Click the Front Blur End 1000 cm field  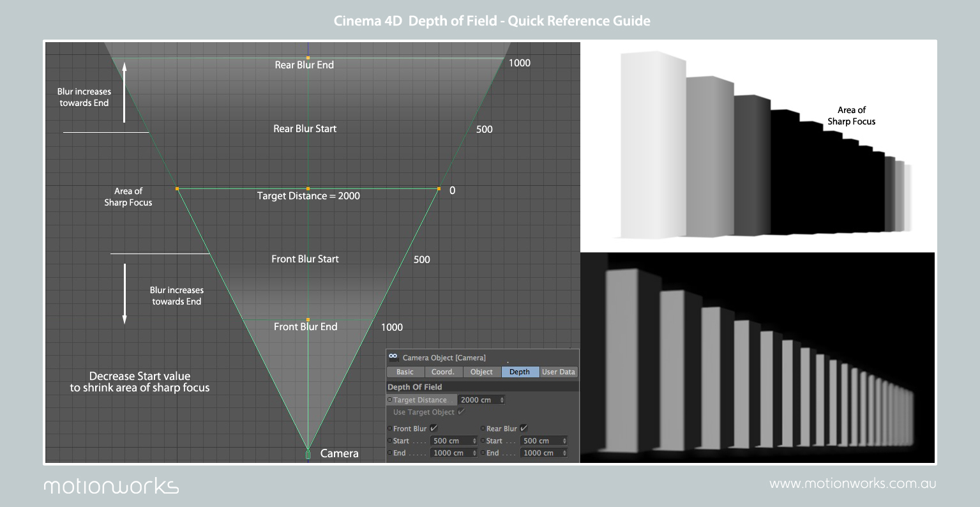click(454, 453)
